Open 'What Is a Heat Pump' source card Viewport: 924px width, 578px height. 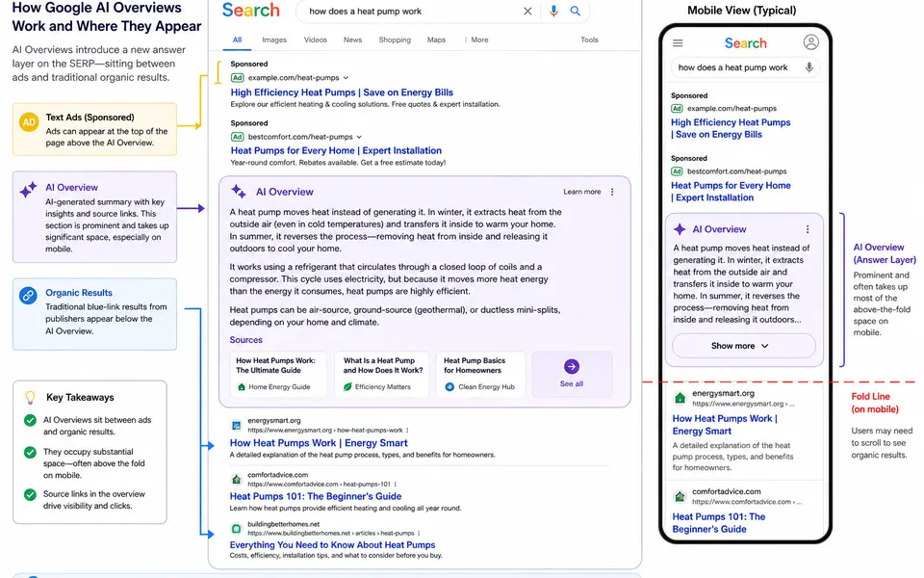tap(382, 375)
